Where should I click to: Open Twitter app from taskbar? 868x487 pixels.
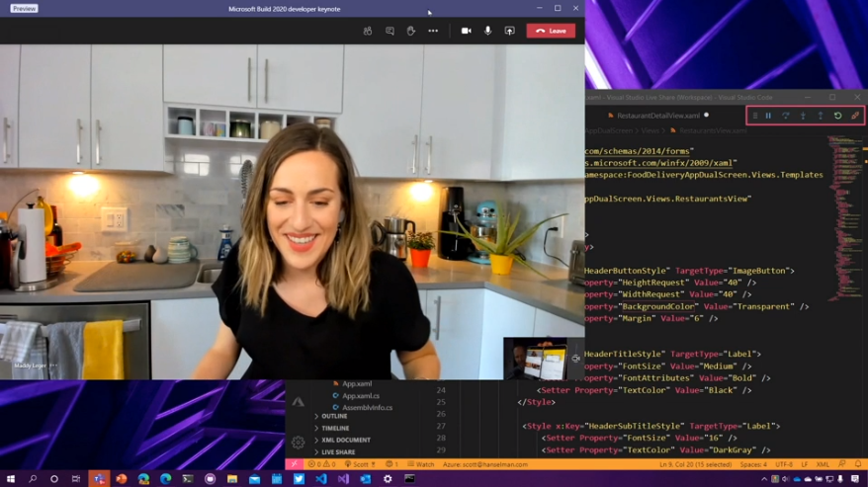click(299, 479)
